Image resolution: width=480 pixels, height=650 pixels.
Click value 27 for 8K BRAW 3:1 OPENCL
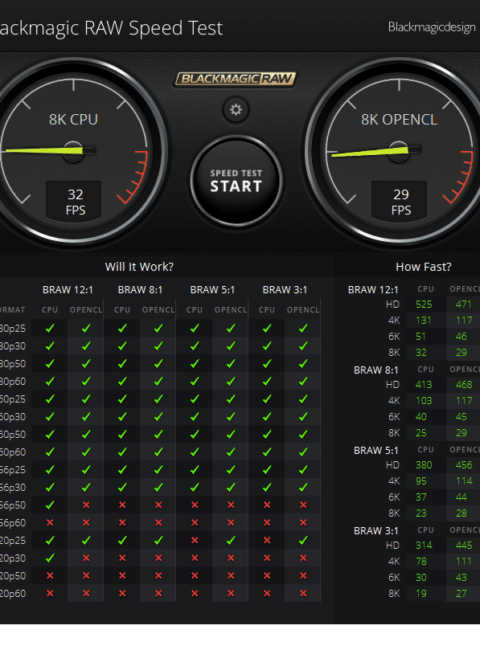click(x=461, y=594)
